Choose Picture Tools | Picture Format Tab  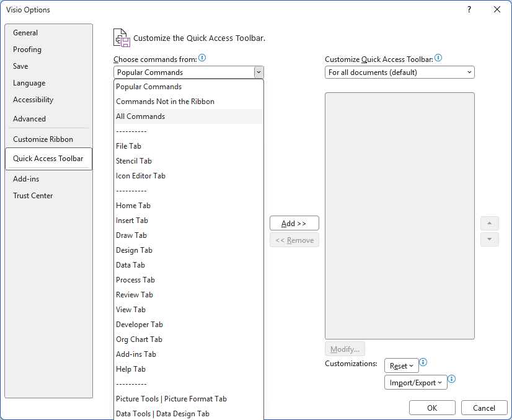188,399
